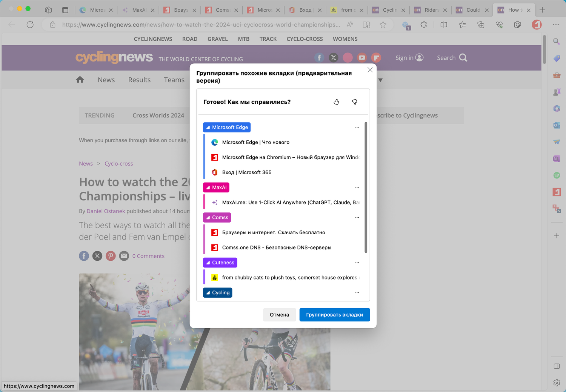The width and height of the screenshot is (566, 392).
Task: Click the Cyclo-cross breadcrumb link
Action: [x=119, y=164]
